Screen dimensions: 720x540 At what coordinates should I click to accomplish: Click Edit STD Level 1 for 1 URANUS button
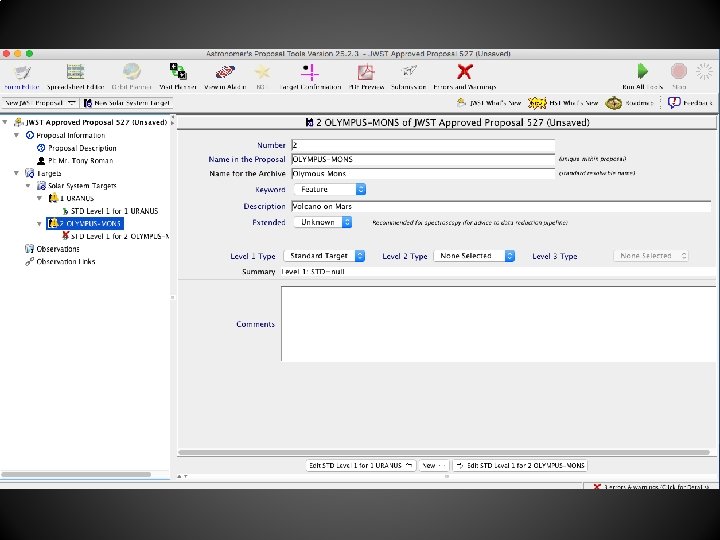(360, 465)
